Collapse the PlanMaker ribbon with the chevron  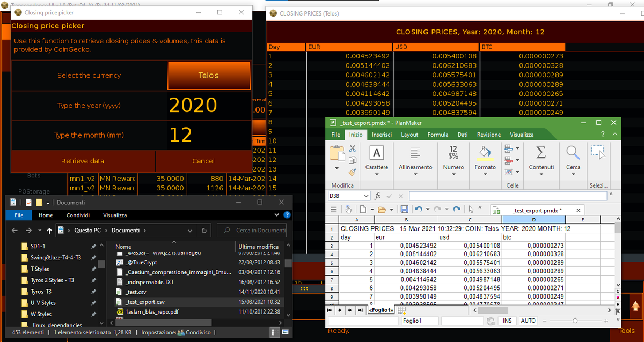[615, 135]
